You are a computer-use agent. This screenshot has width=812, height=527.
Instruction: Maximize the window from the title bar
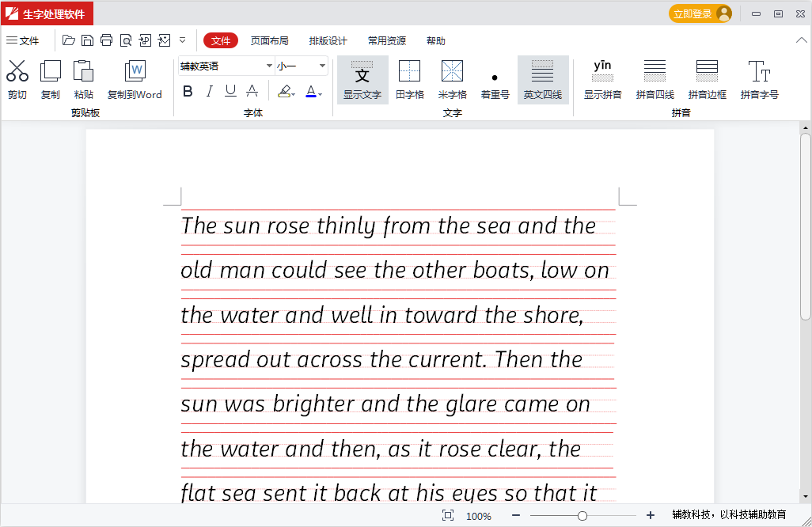[x=778, y=14]
